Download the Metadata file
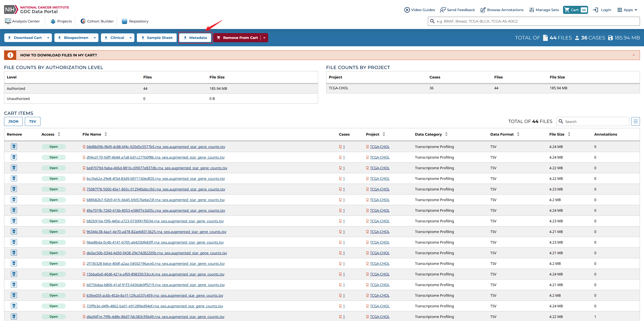The height and width of the screenshot is (321, 644). [195, 38]
